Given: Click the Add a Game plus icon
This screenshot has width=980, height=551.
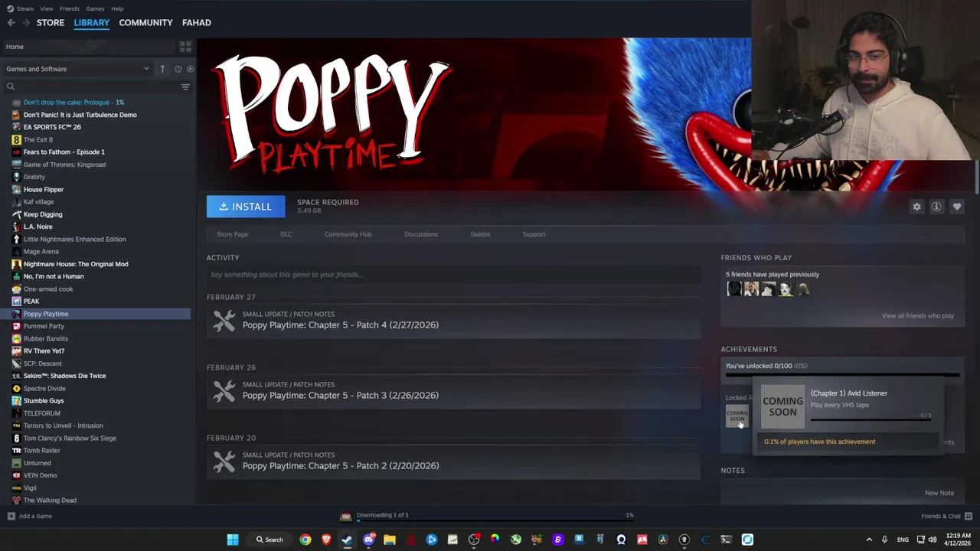Looking at the screenshot, I should pos(11,517).
